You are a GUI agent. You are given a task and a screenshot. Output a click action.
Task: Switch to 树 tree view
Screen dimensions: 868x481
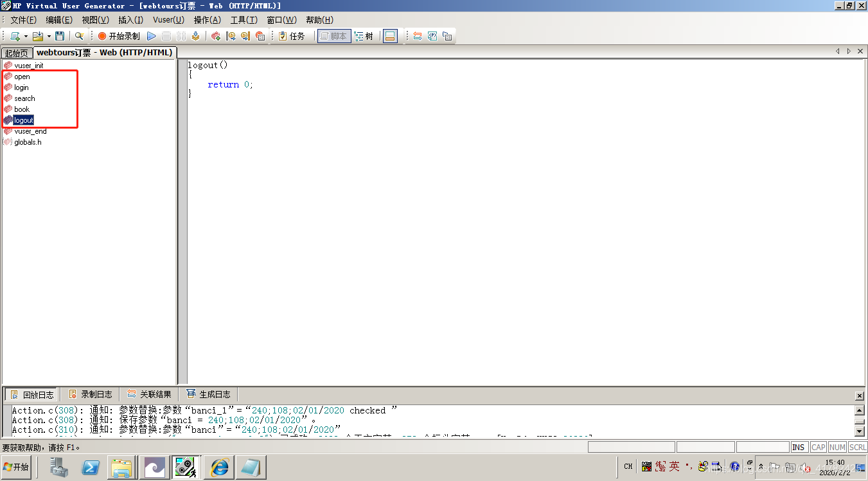(364, 36)
